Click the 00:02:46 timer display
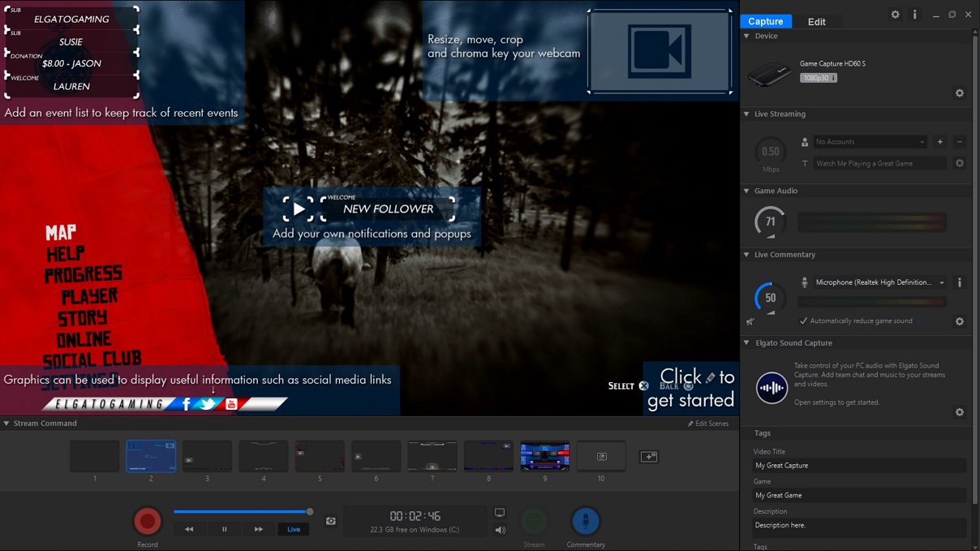The width and height of the screenshot is (980, 551). 415,516
